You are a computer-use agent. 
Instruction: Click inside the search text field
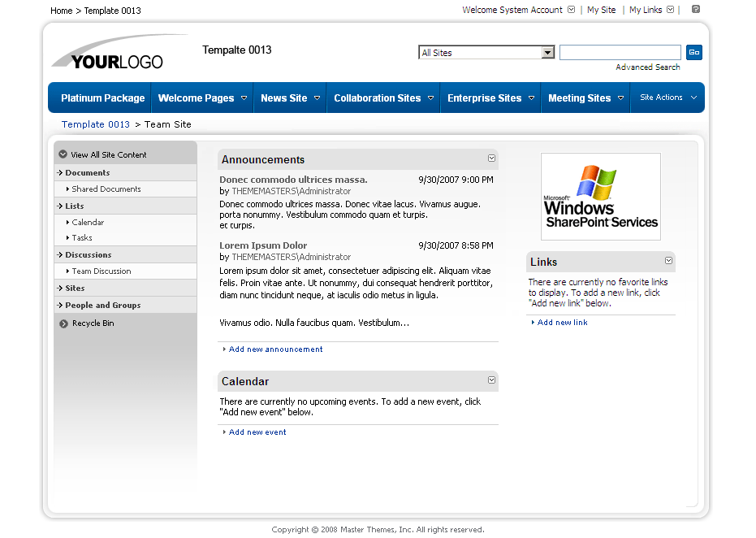620,51
